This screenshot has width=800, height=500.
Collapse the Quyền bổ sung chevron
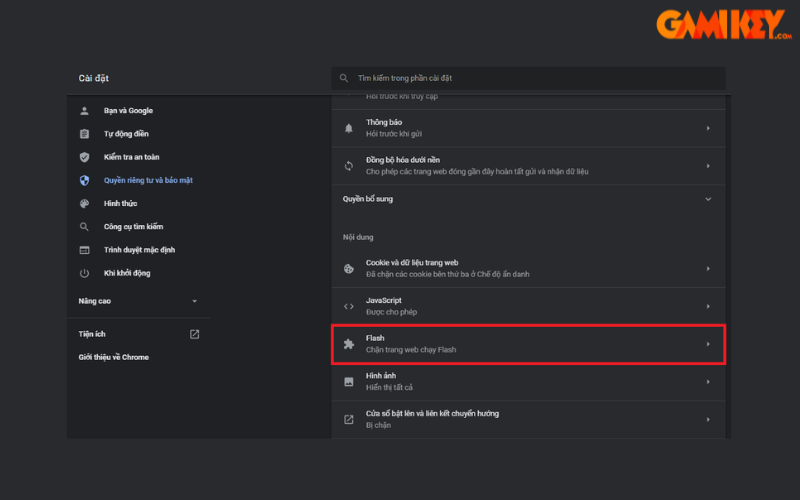[708, 199]
